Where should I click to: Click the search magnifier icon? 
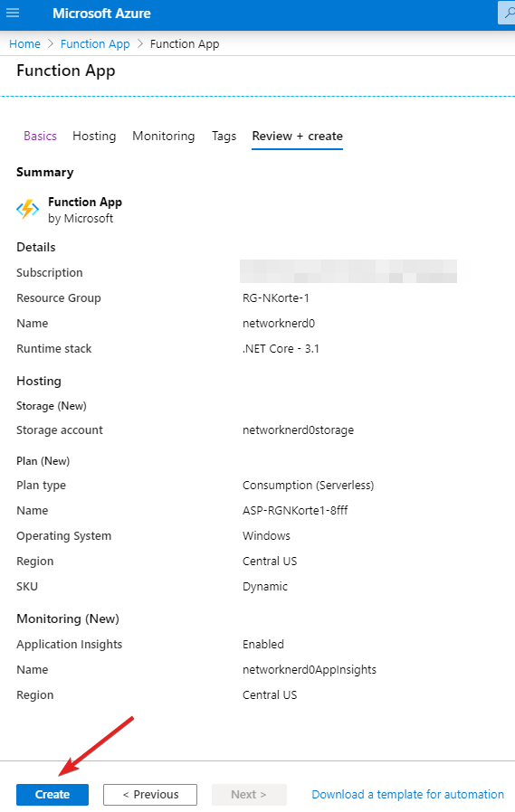point(508,13)
